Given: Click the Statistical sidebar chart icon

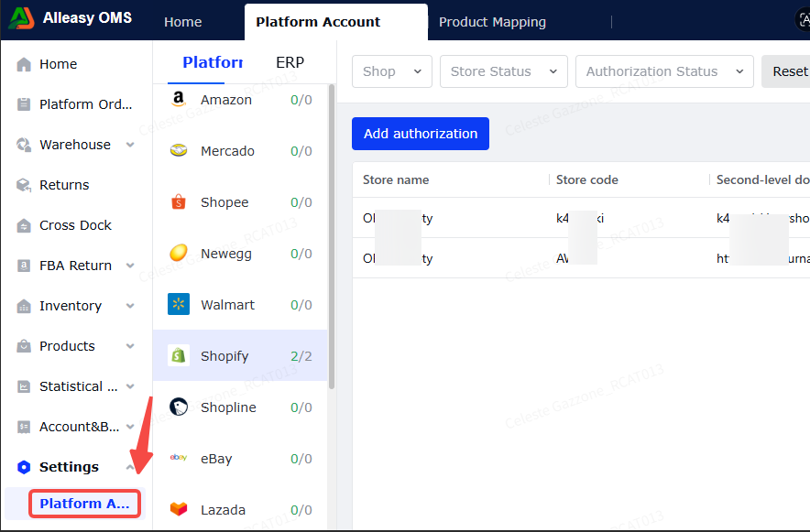Looking at the screenshot, I should (x=24, y=386).
